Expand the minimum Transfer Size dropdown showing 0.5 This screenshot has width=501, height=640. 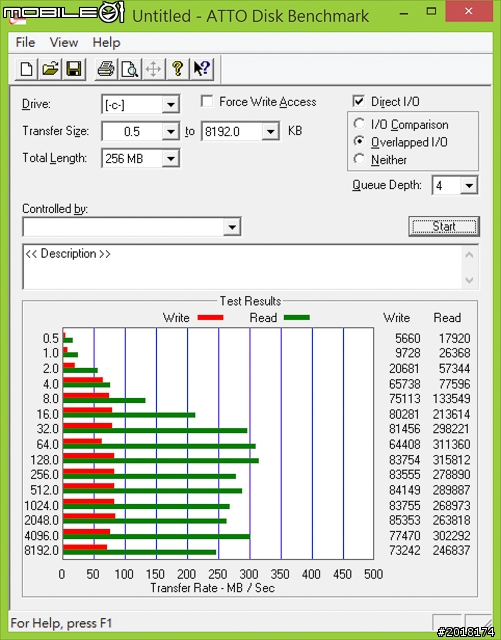pyautogui.click(x=171, y=132)
